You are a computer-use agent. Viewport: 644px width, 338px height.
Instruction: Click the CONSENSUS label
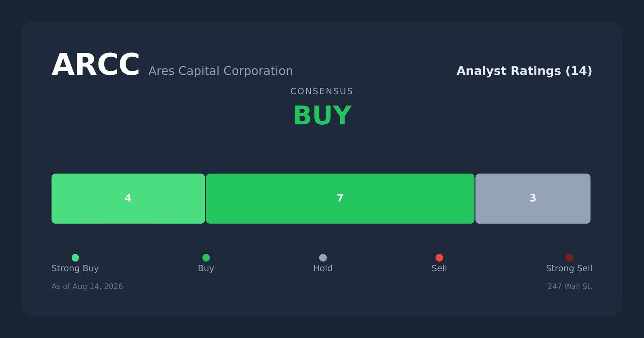point(322,91)
